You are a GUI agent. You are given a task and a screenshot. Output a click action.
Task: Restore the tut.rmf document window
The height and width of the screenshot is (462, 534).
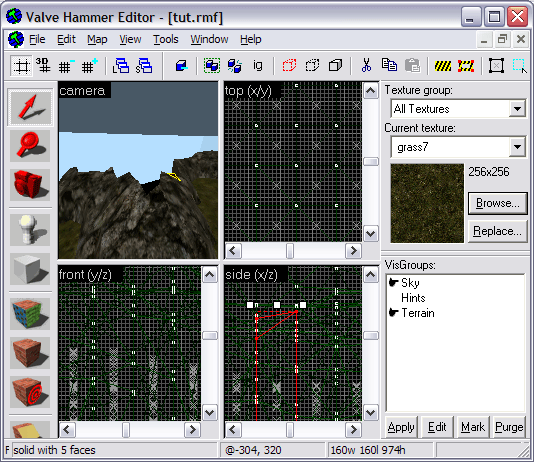coord(502,39)
